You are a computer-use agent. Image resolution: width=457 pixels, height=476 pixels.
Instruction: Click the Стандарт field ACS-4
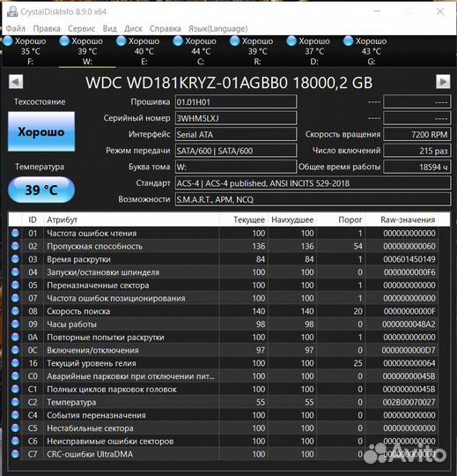(x=313, y=183)
